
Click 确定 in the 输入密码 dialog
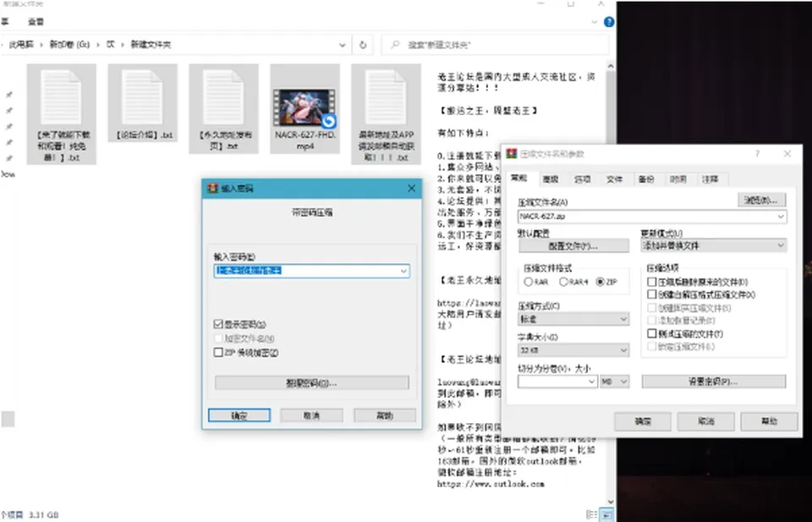(239, 415)
